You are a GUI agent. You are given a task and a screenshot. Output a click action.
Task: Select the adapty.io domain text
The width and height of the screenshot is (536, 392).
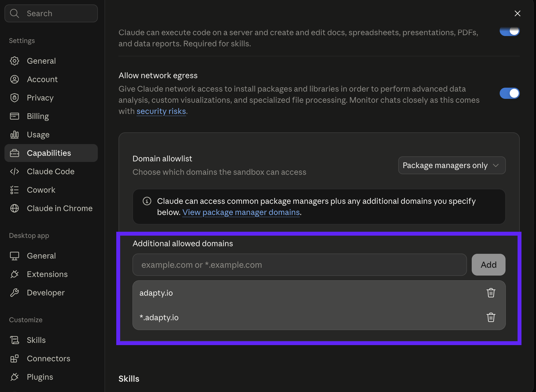(x=156, y=293)
